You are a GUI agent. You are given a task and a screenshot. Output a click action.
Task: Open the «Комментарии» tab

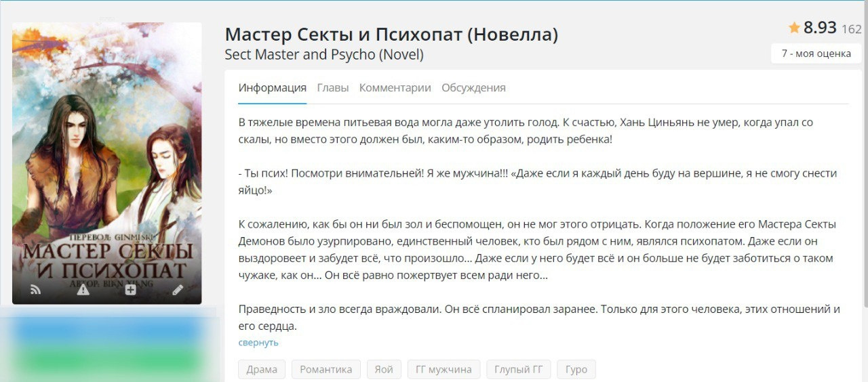coord(395,88)
